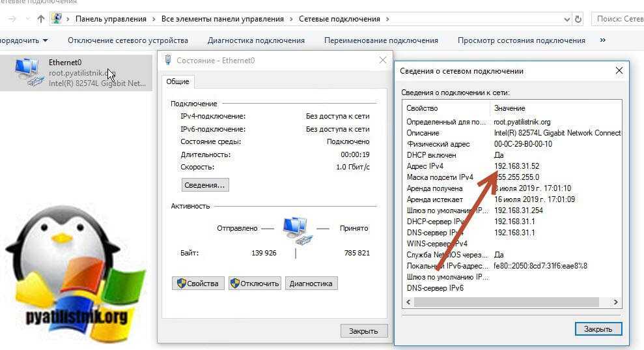This screenshot has height=350, width=644.
Task: Select the Общие tab in status dialog
Action: point(177,81)
